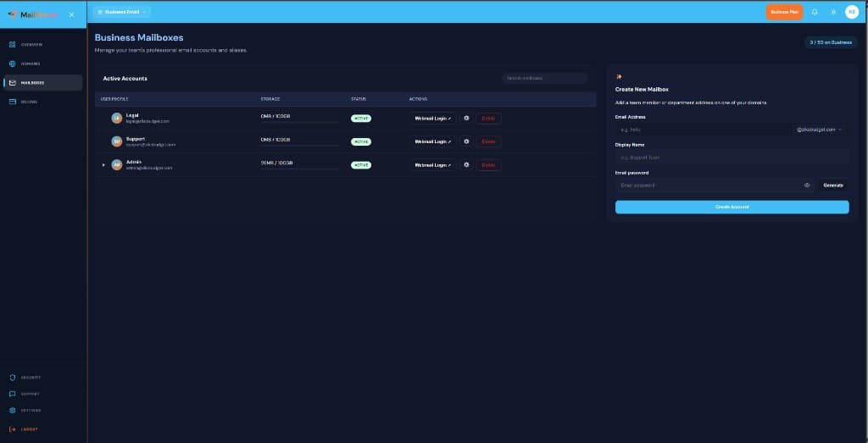
Task: Click the 'Business Mailboxes' page title
Action: point(139,37)
